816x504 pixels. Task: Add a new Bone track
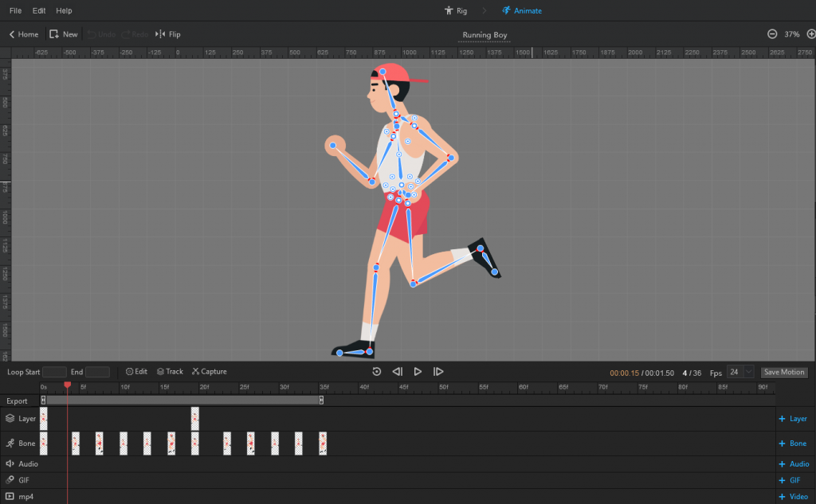pyautogui.click(x=792, y=443)
